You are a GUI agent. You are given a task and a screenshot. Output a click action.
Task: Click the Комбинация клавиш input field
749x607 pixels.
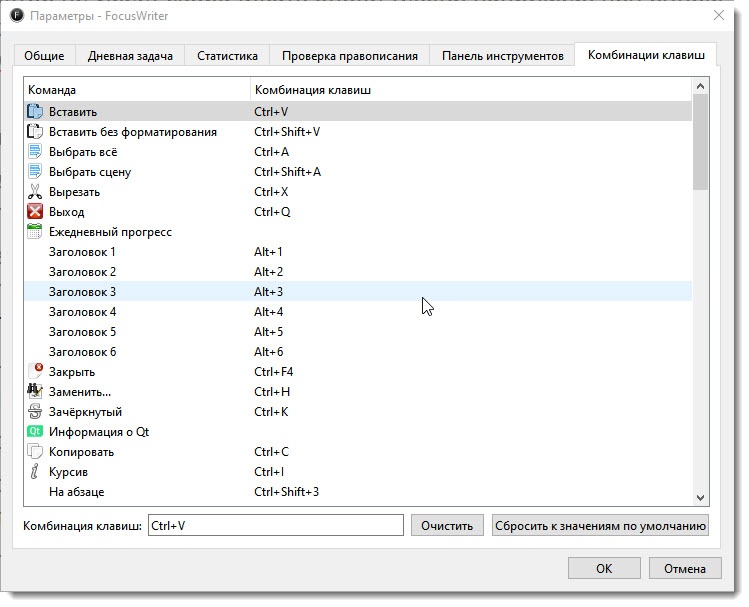tap(276, 525)
